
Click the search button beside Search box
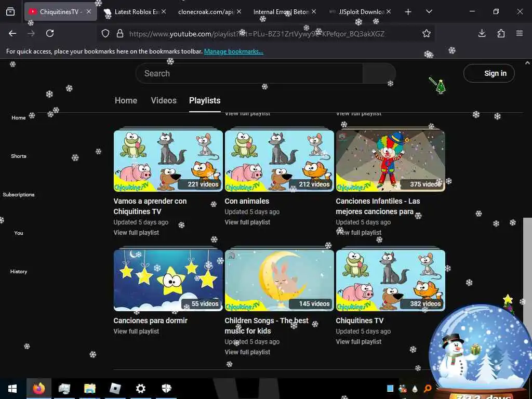[x=379, y=73]
